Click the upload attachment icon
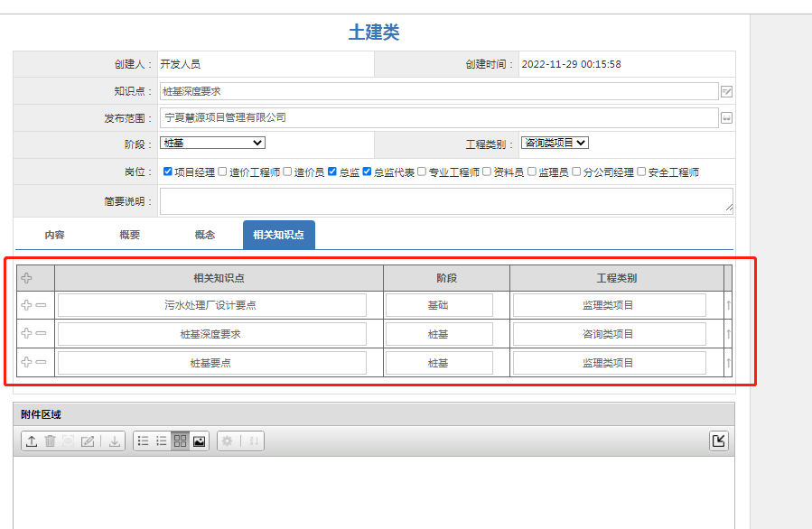Viewport: 812px width, 529px height. [32, 441]
